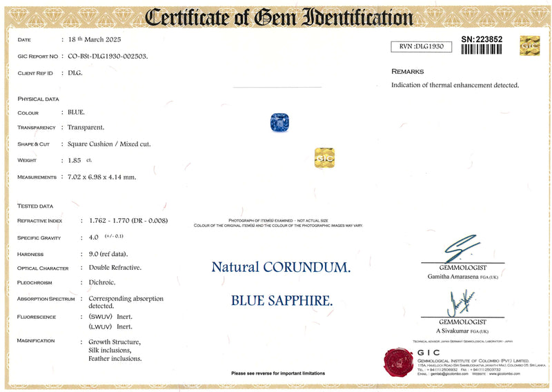Click the barcode under SN:223852
Screen dimensions: 552x392
coord(482,49)
